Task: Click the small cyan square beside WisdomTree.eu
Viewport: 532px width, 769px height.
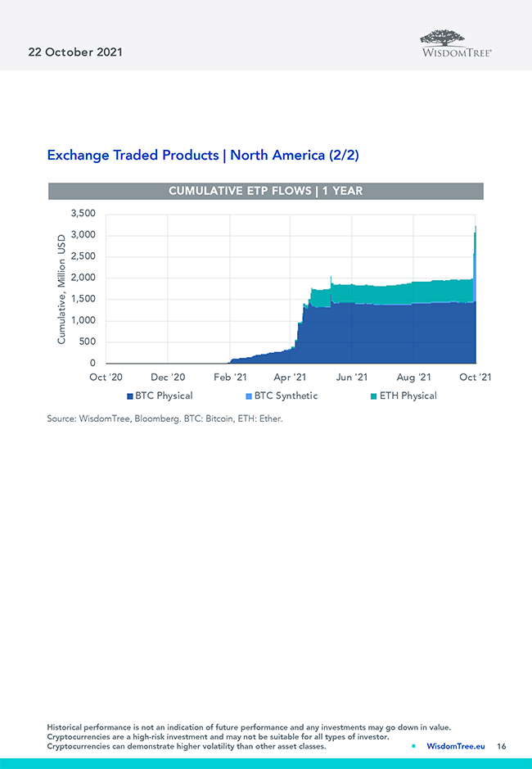Action: pos(414,746)
